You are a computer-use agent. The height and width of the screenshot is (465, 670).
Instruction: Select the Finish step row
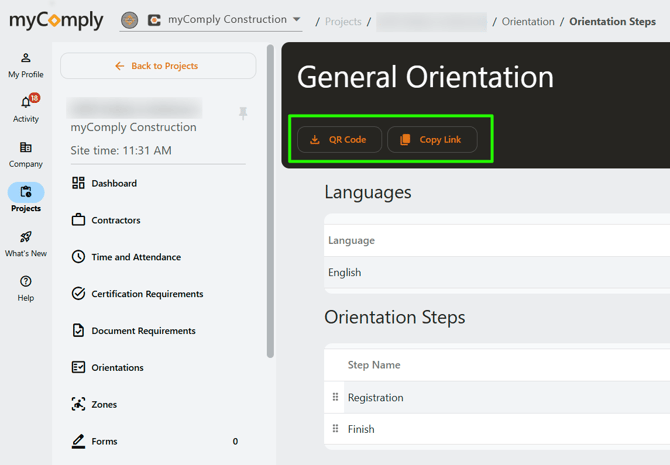point(497,429)
